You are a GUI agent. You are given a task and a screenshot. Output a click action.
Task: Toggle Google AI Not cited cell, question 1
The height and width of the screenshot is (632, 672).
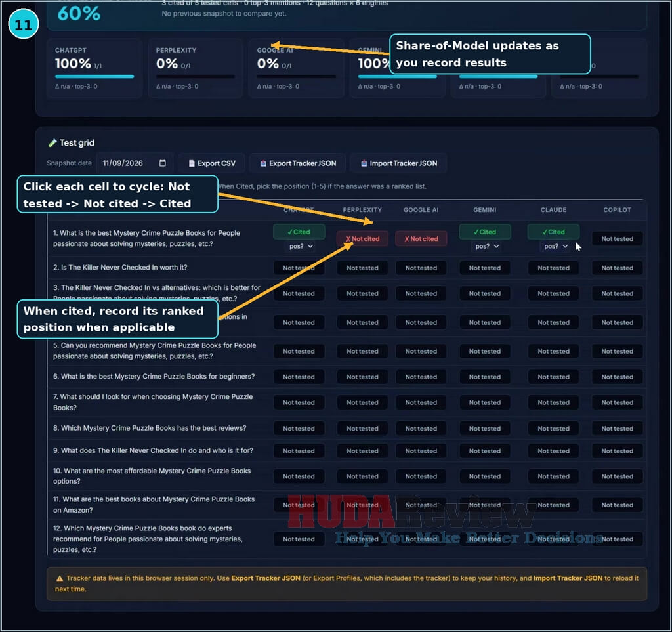(421, 239)
